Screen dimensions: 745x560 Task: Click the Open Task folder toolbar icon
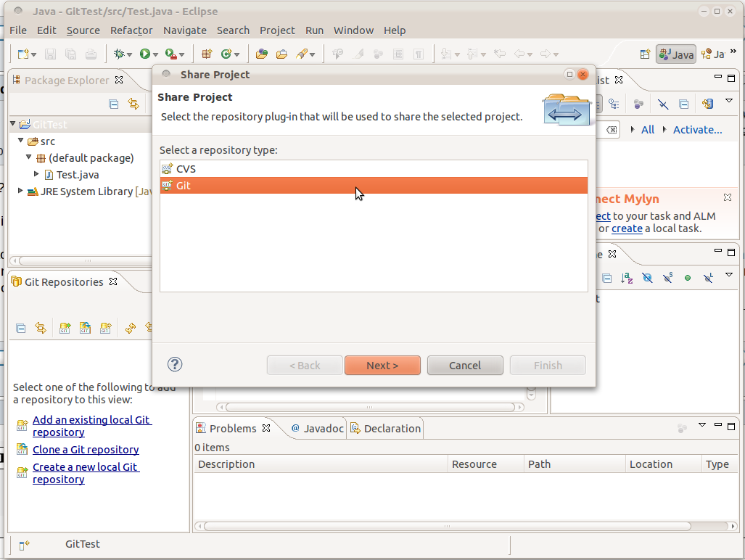(281, 54)
